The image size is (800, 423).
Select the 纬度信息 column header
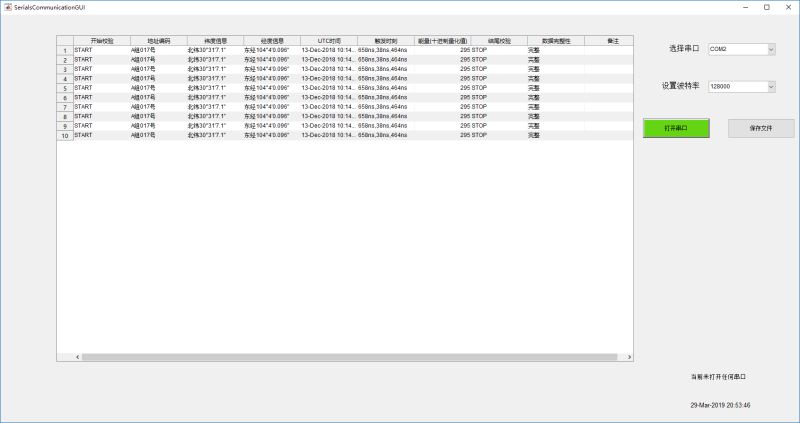215,41
